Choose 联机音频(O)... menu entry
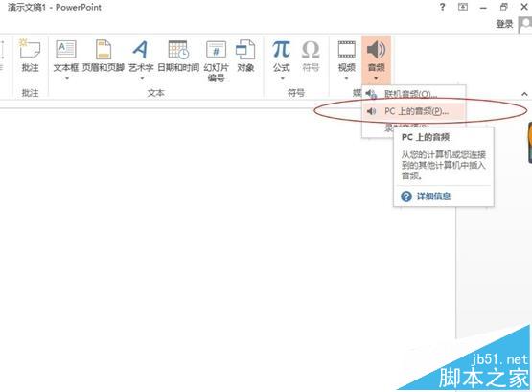The height and width of the screenshot is (392, 532). coord(414,94)
